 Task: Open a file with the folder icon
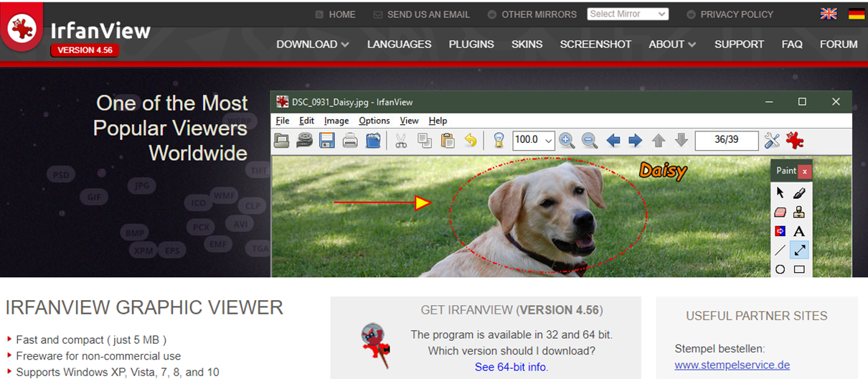coord(282,140)
